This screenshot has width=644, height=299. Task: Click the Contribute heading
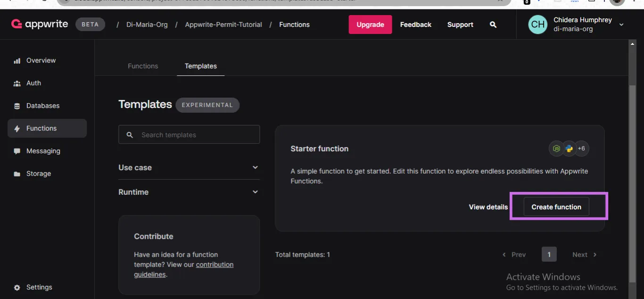(x=154, y=236)
